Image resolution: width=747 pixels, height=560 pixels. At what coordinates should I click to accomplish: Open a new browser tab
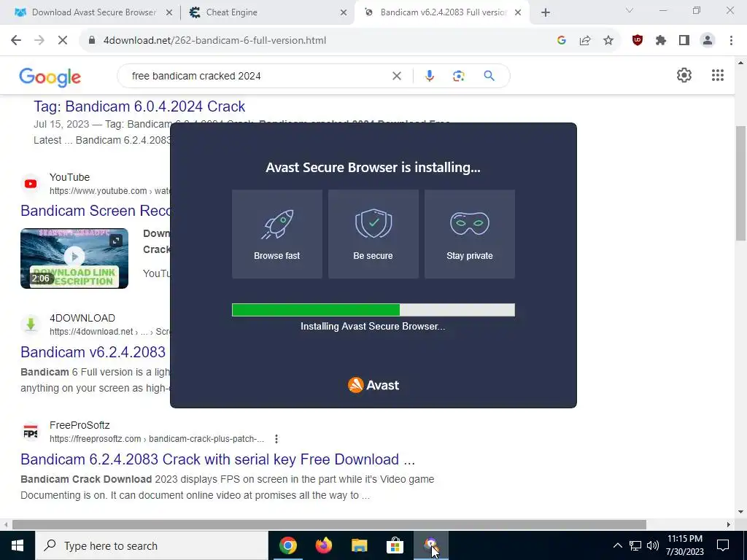click(546, 13)
